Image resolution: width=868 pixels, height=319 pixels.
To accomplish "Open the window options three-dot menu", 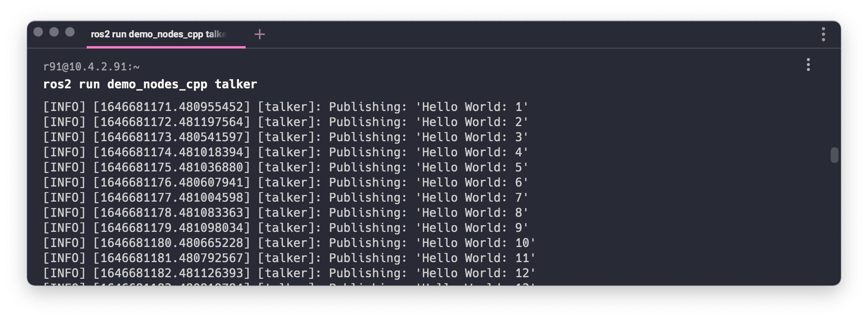I will (823, 34).
